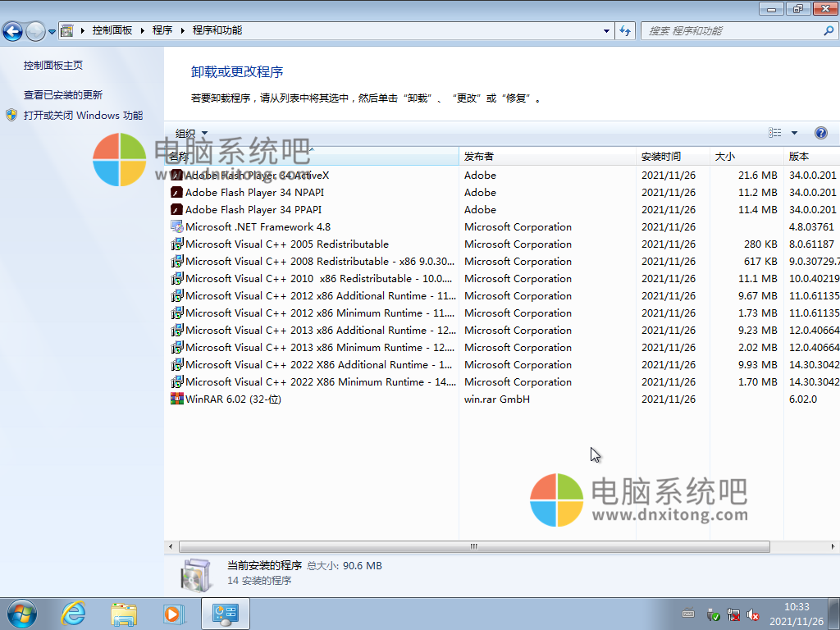Open Windows Explorer from the taskbar
The width and height of the screenshot is (840, 630).
124,614
